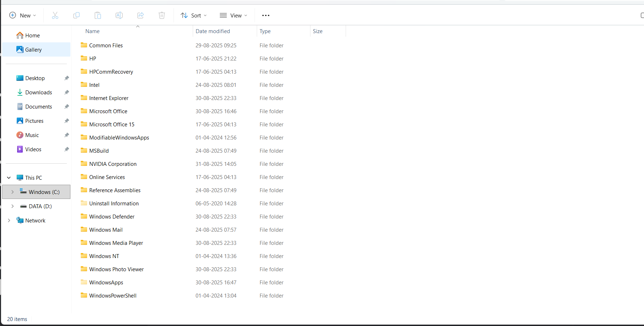Click the Windows Defender folder icon
This screenshot has width=644, height=326.
click(84, 216)
